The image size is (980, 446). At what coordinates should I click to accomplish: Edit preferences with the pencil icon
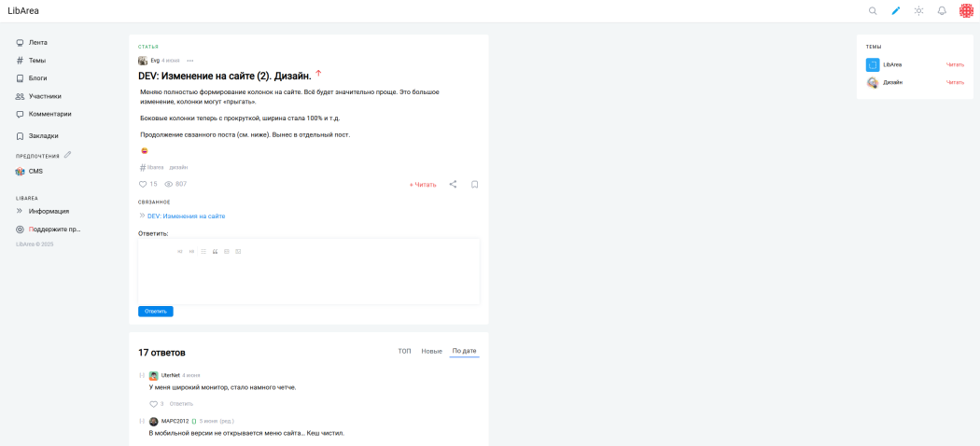[x=68, y=155]
